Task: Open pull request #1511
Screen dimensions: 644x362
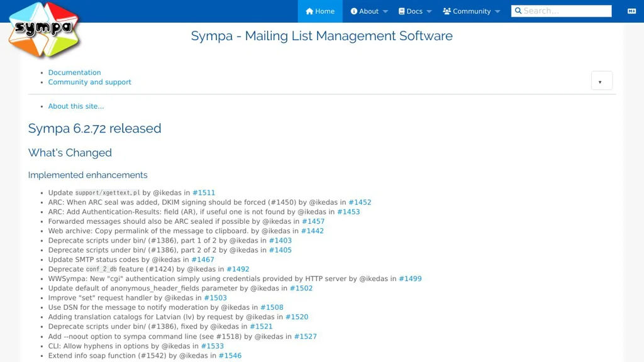Action: coord(204,192)
